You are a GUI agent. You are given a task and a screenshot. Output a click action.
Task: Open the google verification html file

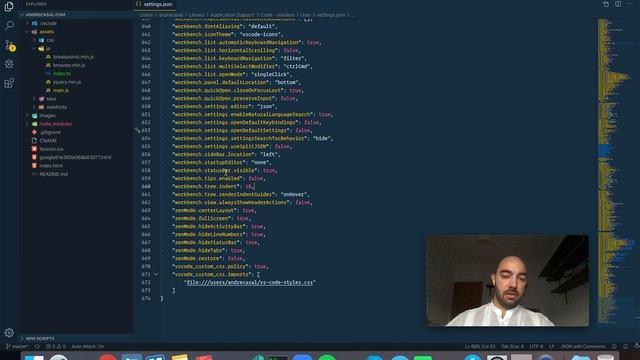(x=77, y=157)
